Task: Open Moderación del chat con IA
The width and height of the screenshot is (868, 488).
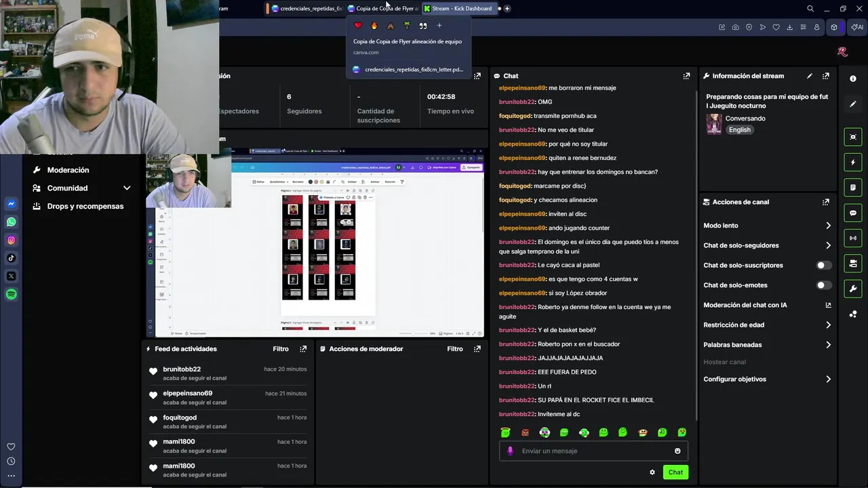Action: 767,305
